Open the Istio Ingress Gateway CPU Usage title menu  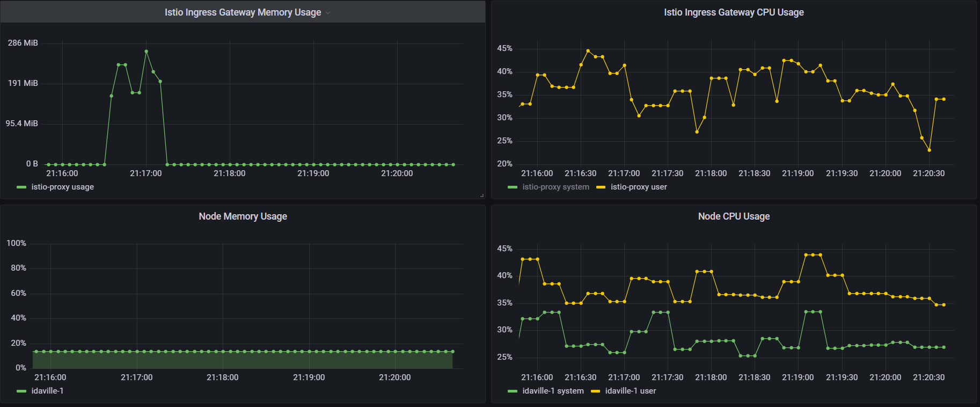(x=733, y=12)
